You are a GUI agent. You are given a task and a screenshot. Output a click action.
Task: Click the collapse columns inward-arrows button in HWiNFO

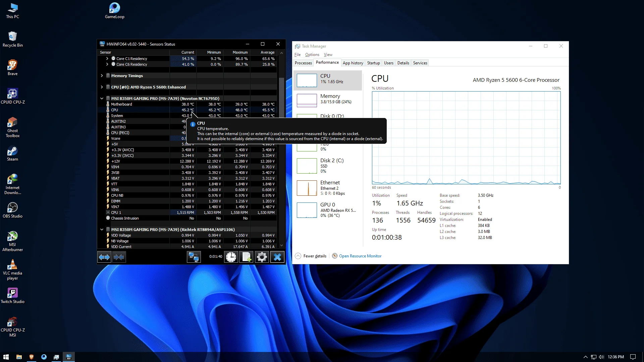pos(119,257)
